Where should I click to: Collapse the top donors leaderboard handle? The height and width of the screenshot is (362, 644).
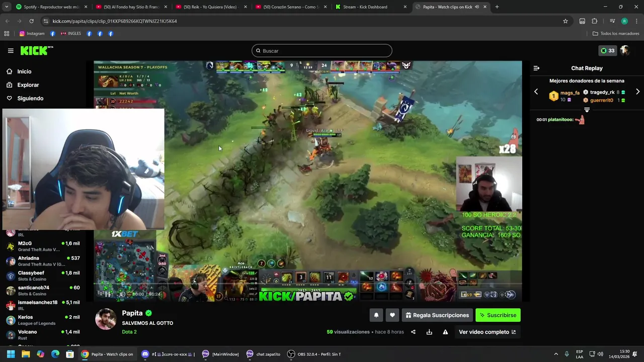point(587,110)
